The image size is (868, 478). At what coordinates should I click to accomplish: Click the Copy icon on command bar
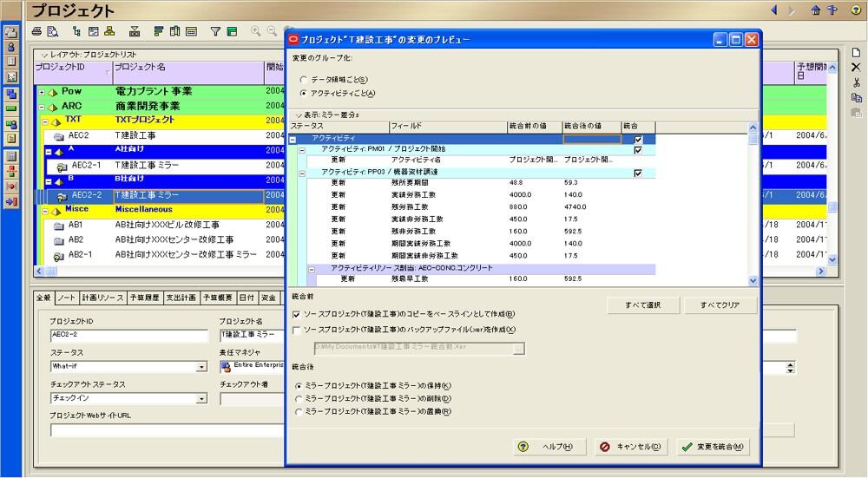[857, 98]
